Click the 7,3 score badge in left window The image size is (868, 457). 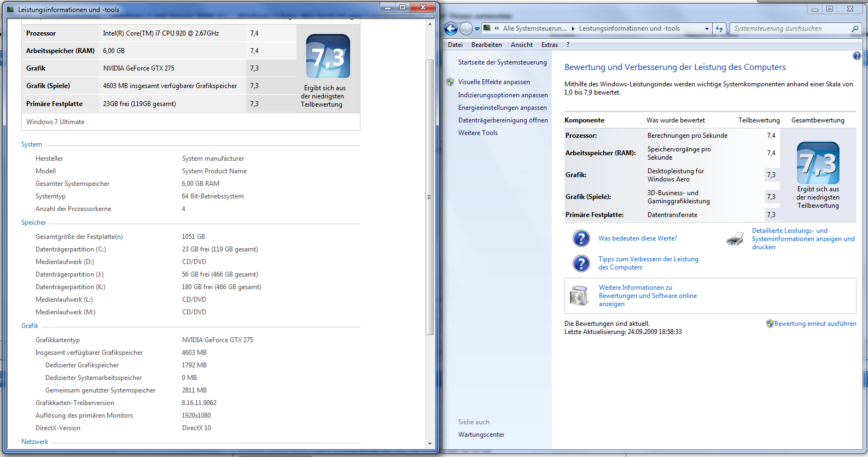(328, 56)
